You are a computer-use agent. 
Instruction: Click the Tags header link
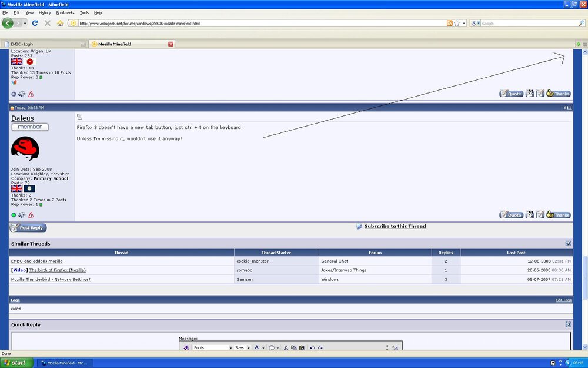[x=15, y=300]
